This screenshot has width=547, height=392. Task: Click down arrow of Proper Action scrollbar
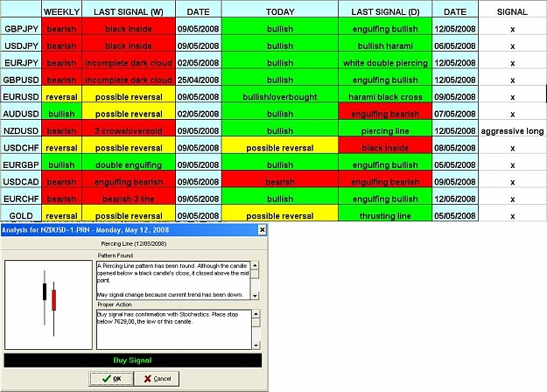256,346
